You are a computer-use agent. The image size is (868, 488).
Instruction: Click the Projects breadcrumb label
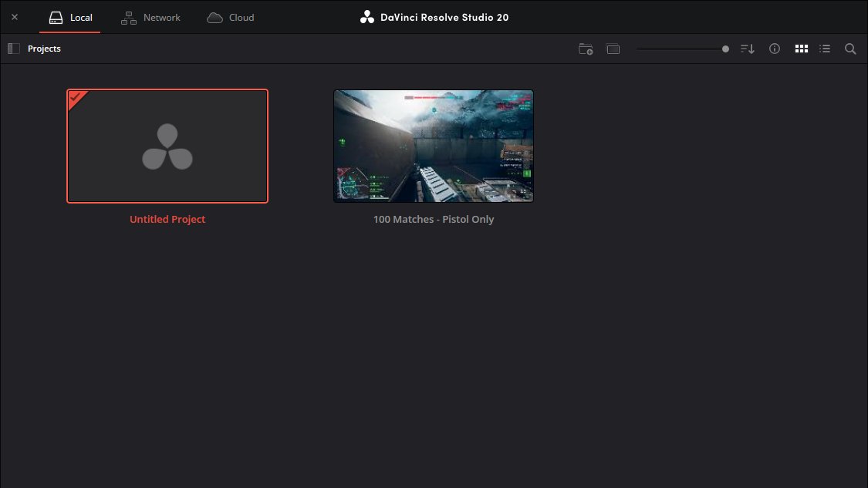click(x=44, y=48)
